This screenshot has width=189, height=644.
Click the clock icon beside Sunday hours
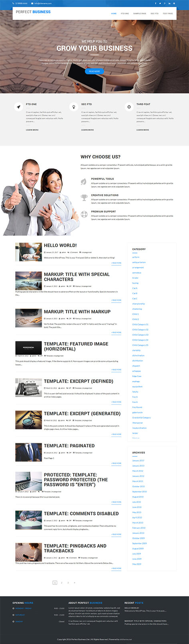[x=14, y=622]
